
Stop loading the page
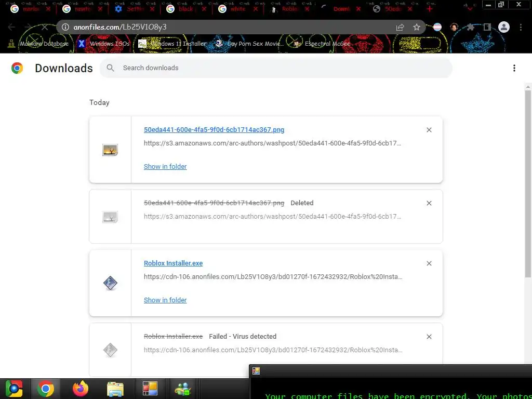pyautogui.click(x=45, y=27)
